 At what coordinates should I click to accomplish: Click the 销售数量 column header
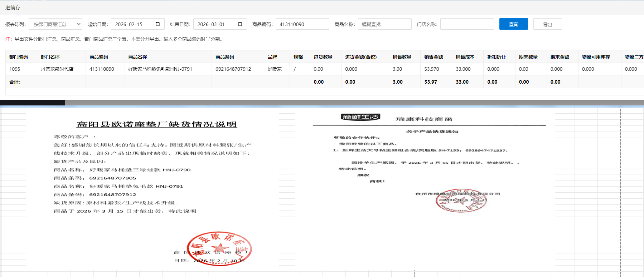coord(402,57)
